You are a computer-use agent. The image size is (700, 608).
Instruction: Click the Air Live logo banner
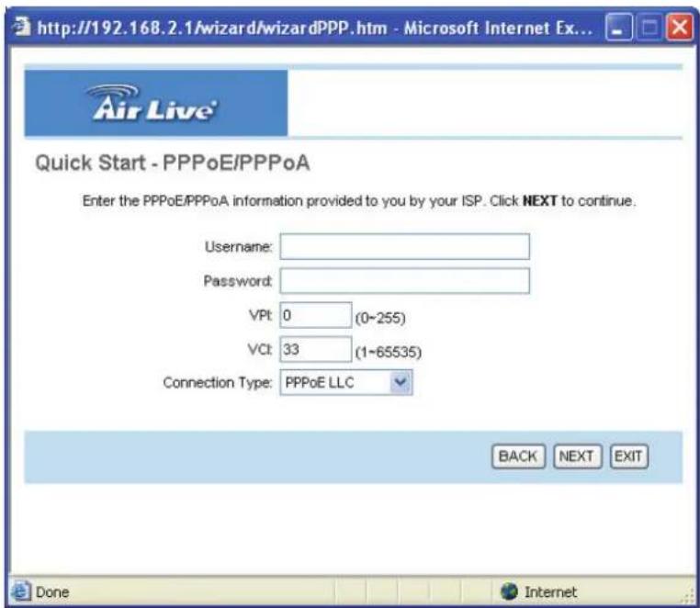point(156,103)
